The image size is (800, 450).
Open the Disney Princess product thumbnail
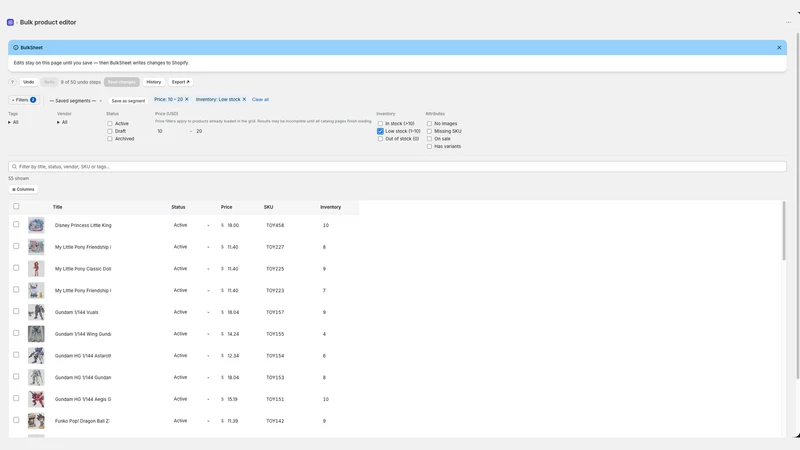[36, 225]
